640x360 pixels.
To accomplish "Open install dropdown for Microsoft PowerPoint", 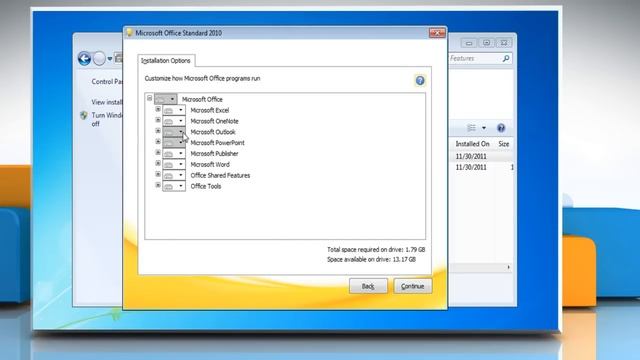I will pyautogui.click(x=174, y=142).
